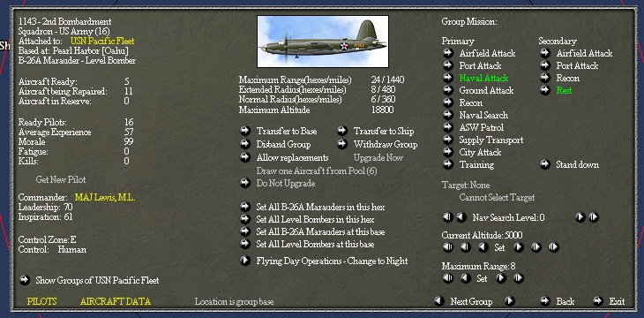Show Groups of USN Pacific Fleet arrow

(x=25, y=280)
